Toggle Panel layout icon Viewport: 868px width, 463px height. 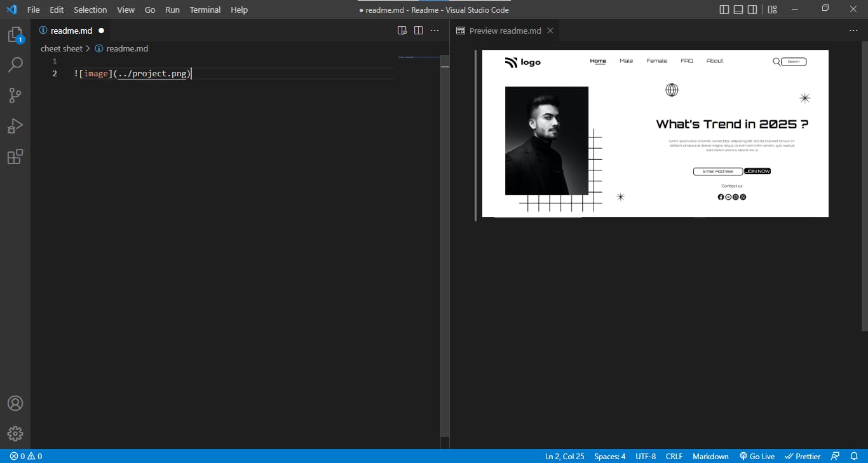[738, 10]
